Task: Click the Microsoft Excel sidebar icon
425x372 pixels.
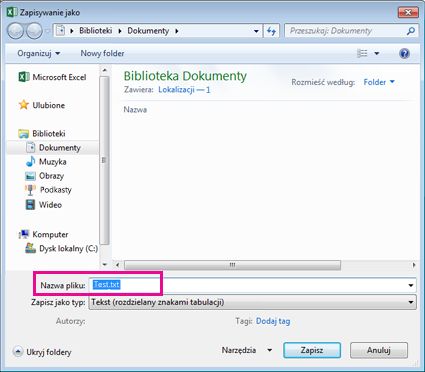Action: click(x=24, y=77)
